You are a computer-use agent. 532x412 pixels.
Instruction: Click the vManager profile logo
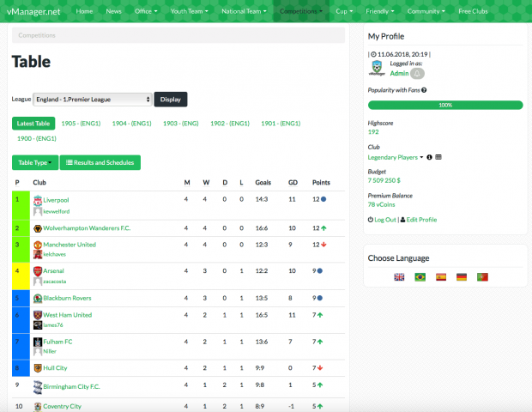[377, 68]
